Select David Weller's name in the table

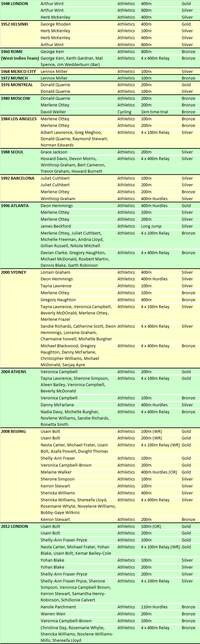click(x=53, y=112)
